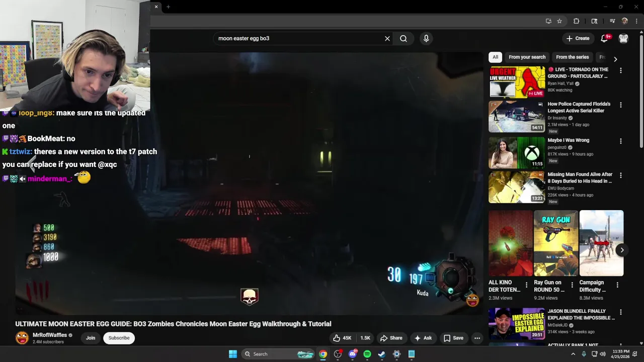This screenshot has width=644, height=362.
Task: Subscribe to MrRoflWaffles
Action: (119, 338)
